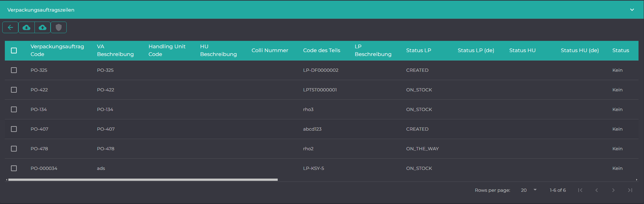Click ON_STOCK status in PO-422 row
The width and height of the screenshot is (644, 204).
pos(419,90)
